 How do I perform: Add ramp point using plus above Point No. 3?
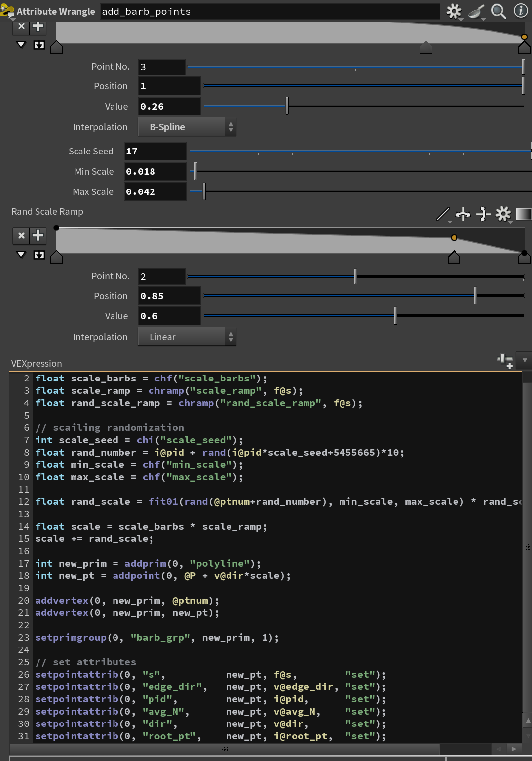coord(38,27)
